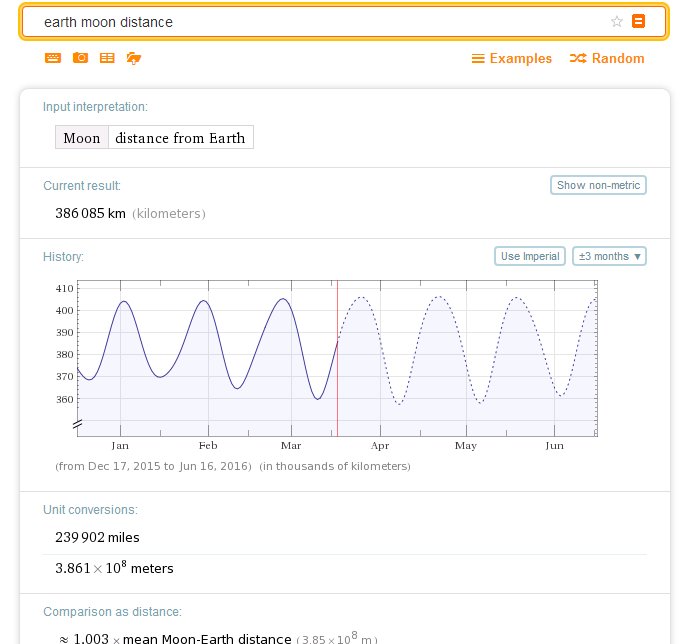Screen dimensions: 680x644
Task: Click the 410 label on the y-axis
Action: 64,288
